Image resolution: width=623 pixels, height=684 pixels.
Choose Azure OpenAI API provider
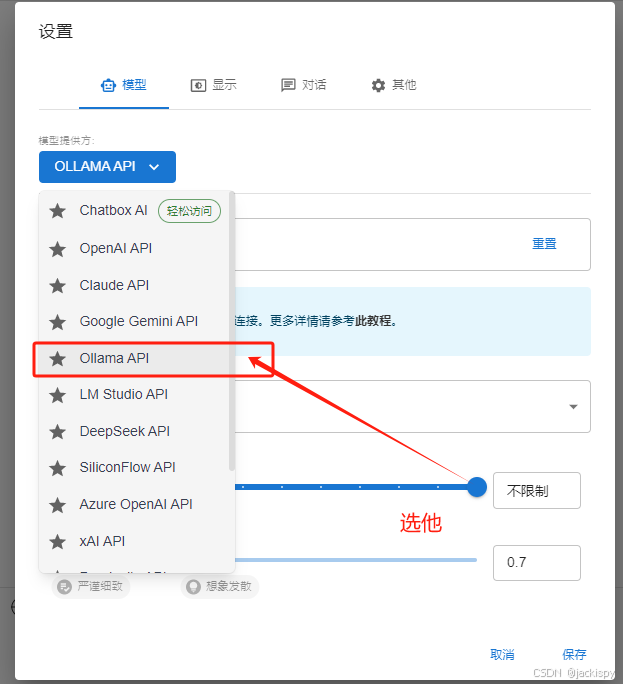tap(134, 505)
